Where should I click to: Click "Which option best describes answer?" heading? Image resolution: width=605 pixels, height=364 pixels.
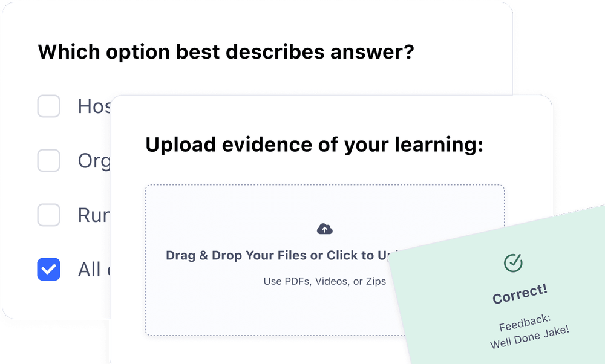tap(226, 52)
